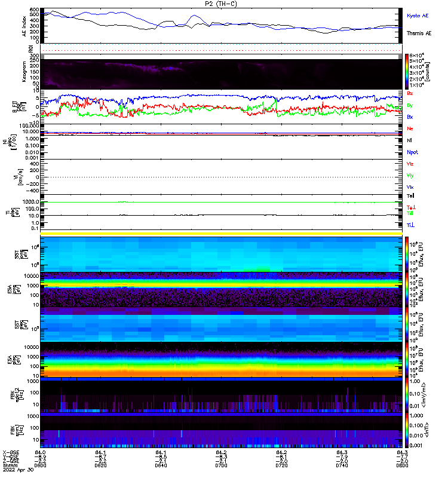Select the "Themis AE" legend label
The width and height of the screenshot is (448, 478).
pyautogui.click(x=419, y=33)
